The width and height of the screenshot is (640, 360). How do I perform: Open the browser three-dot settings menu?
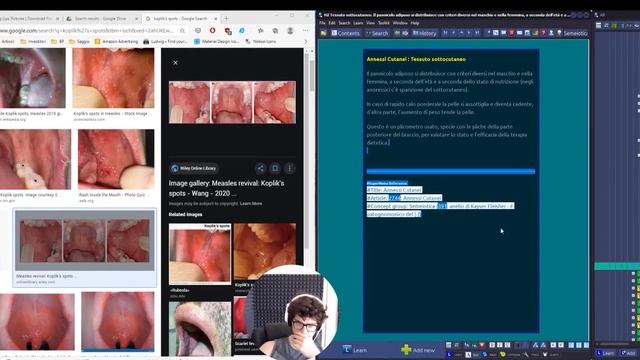[x=305, y=31]
